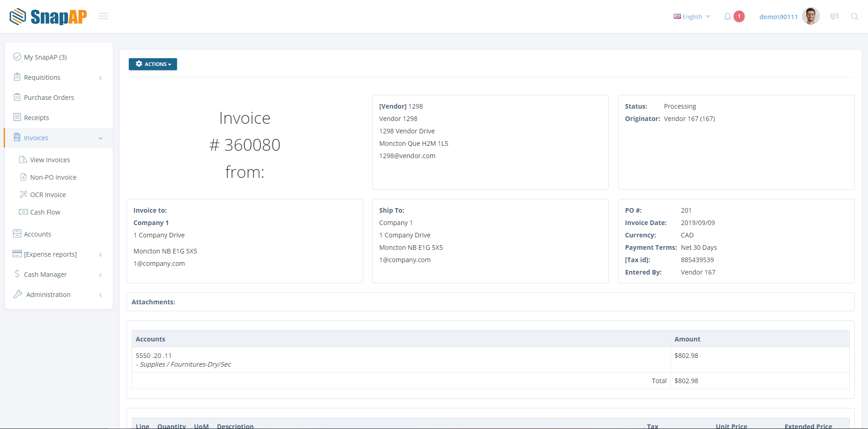The width and height of the screenshot is (868, 429).
Task: Click Supplies / Fournitures-Dry/Sec description
Action: point(183,364)
